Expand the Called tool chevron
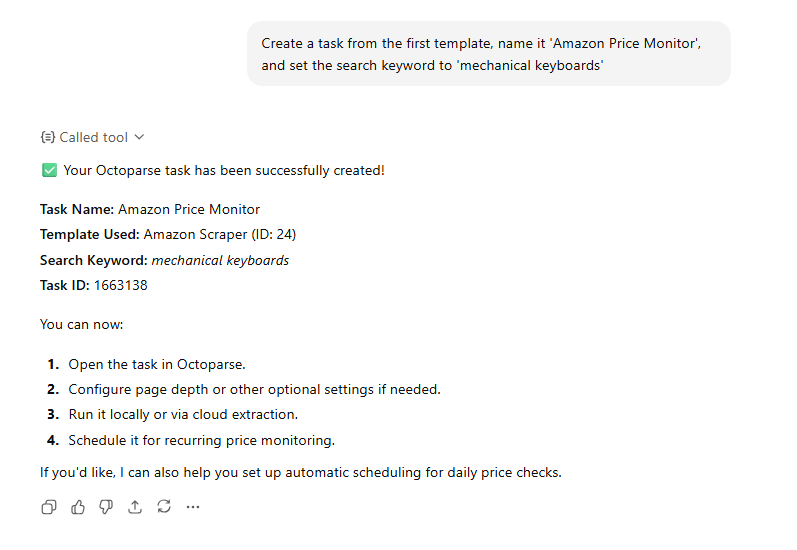Image resolution: width=797 pixels, height=550 pixels. click(x=139, y=137)
